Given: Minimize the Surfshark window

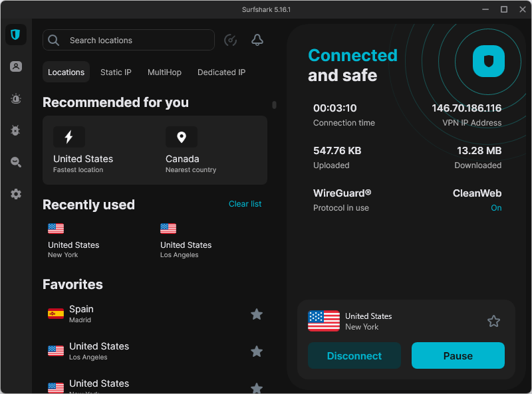Looking at the screenshot, I should click(x=485, y=9).
